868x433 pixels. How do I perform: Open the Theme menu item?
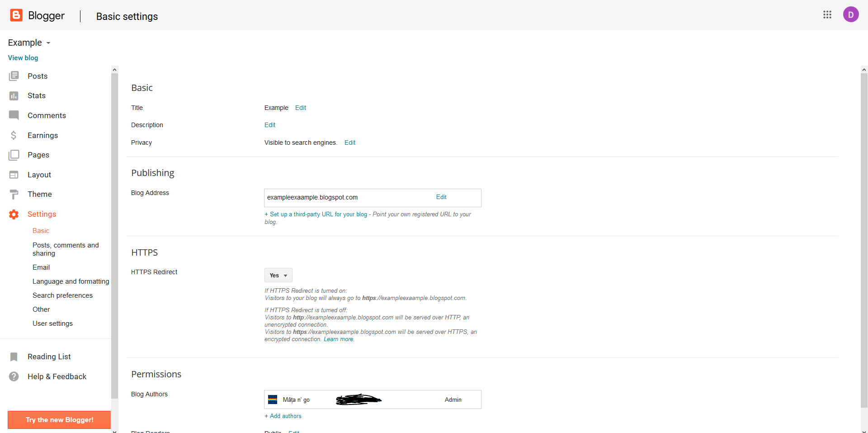[x=40, y=195]
